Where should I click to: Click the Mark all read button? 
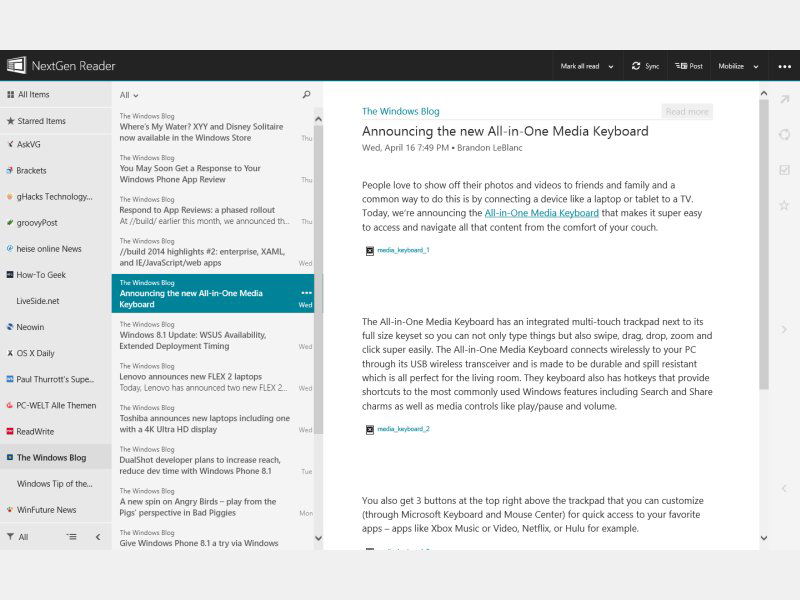point(580,66)
